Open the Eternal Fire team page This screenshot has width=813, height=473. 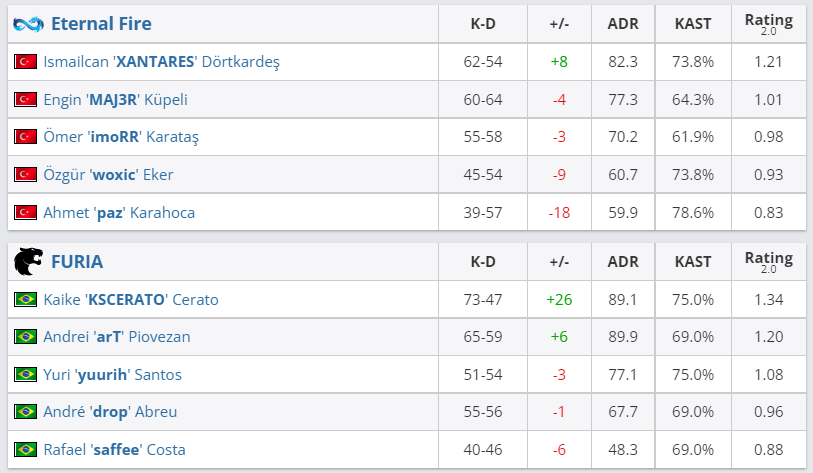[101, 23]
